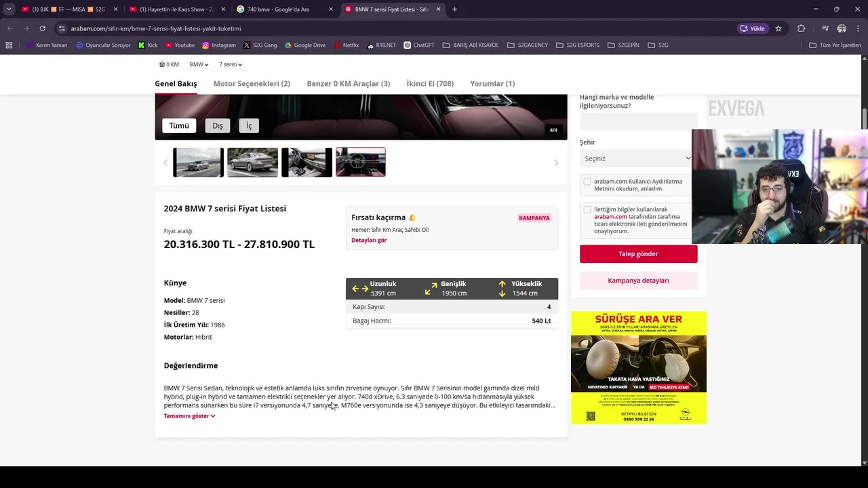The height and width of the screenshot is (488, 868).
Task: Open the Netflix bookmark
Action: tap(346, 45)
